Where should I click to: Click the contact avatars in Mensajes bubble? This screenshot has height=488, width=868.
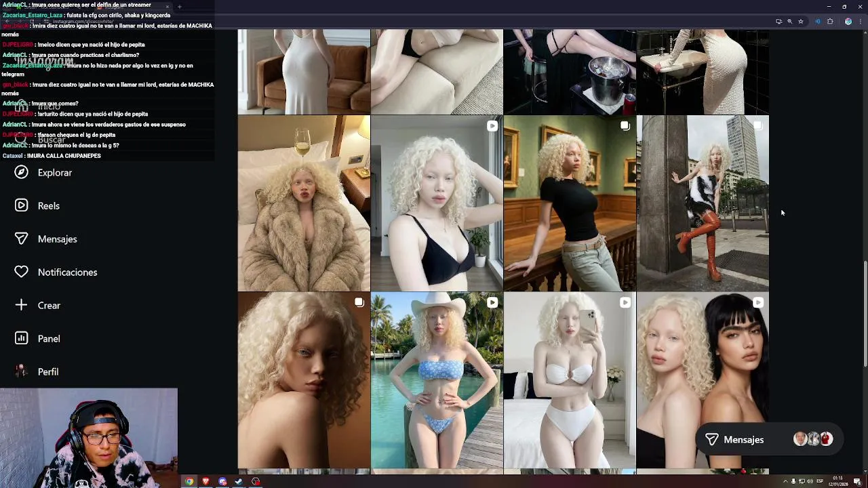(813, 439)
